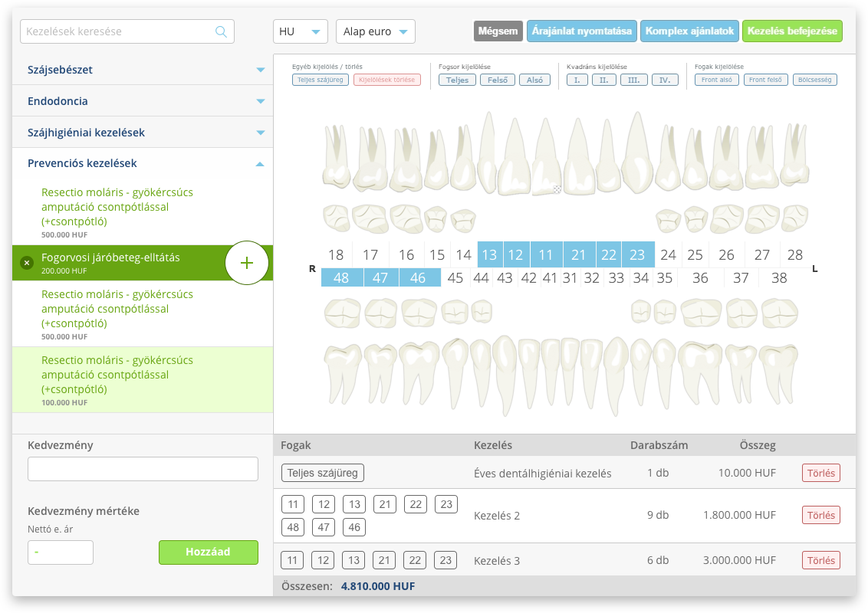Expand the Endodoncia category
Screen dimensions: 868x613
[x=143, y=100]
